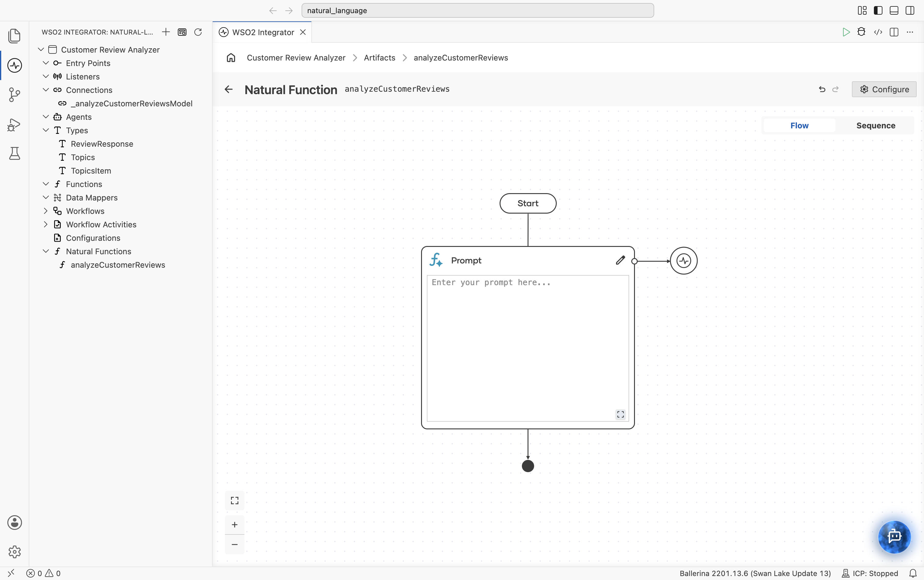Image resolution: width=924 pixels, height=580 pixels.
Task: Undo the last diagram change
Action: pos(822,89)
